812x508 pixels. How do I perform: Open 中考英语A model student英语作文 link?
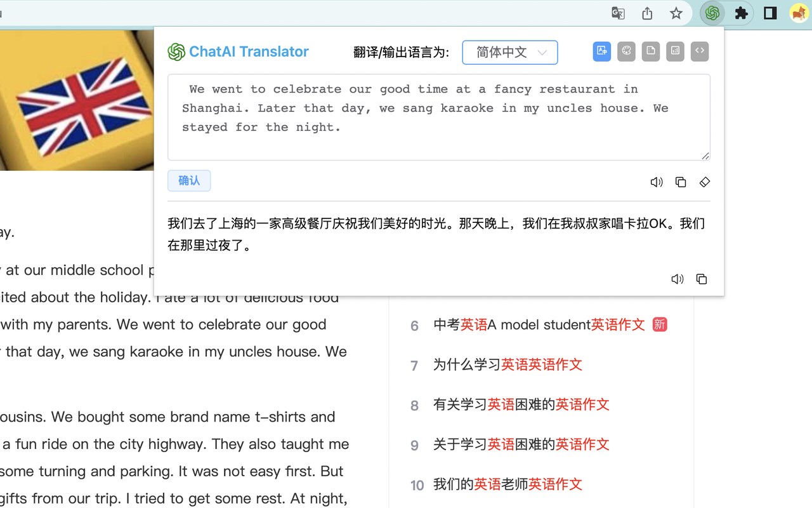coord(539,325)
